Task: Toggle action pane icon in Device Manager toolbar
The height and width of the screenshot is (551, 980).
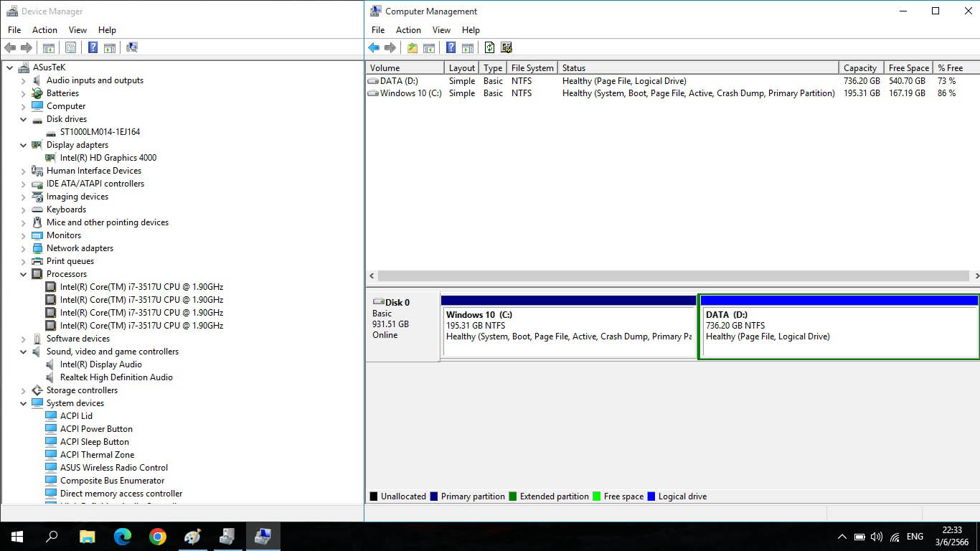Action: [110, 48]
